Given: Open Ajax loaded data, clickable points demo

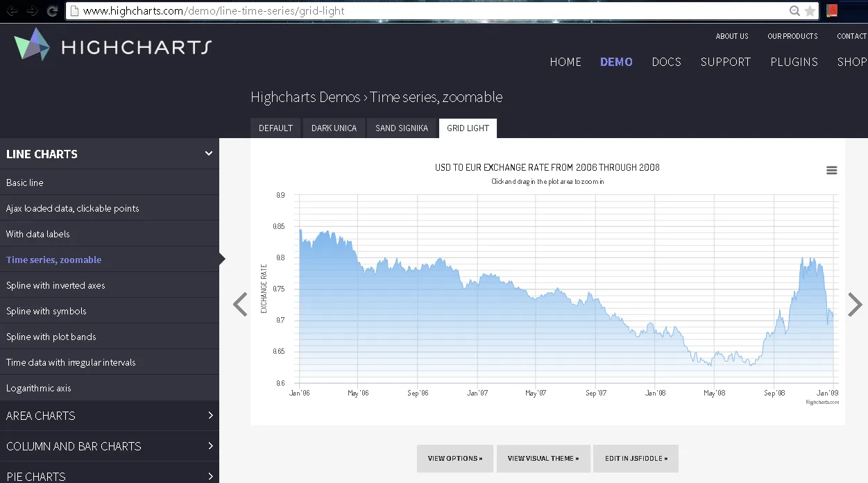Looking at the screenshot, I should (110, 208).
